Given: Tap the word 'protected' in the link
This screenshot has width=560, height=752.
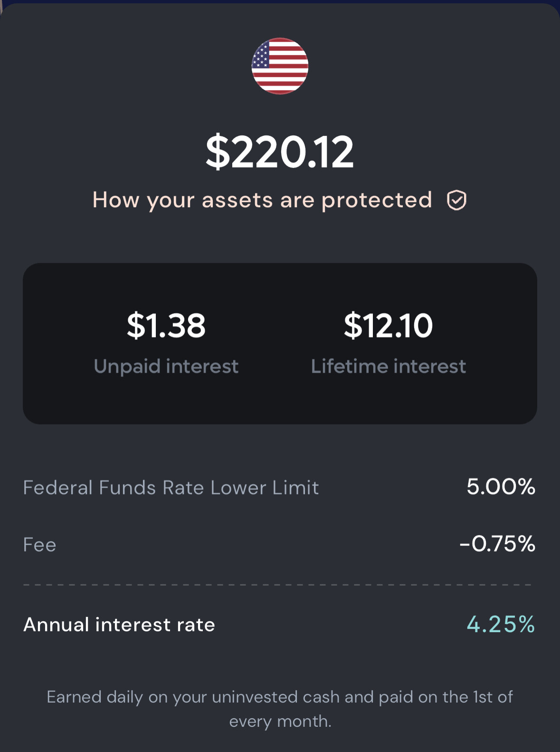Looking at the screenshot, I should coord(377,200).
